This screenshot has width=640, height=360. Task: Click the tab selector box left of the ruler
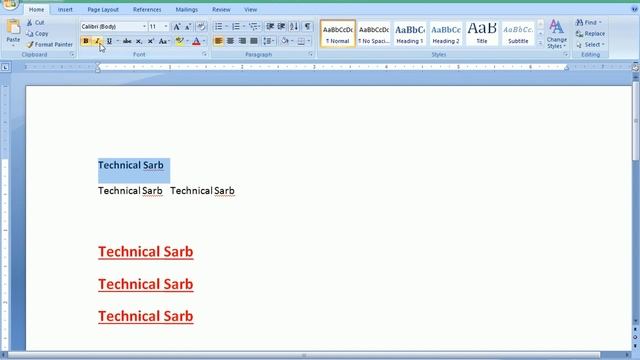tap(5, 67)
